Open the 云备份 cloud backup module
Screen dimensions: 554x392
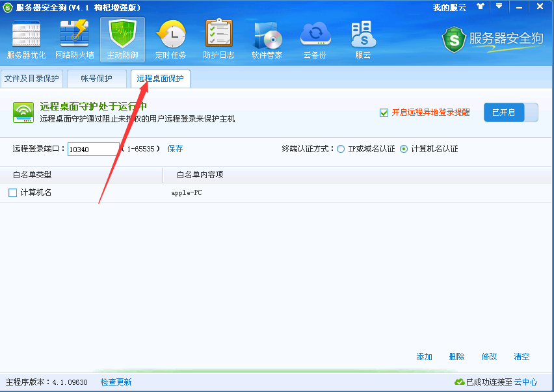tap(314, 39)
